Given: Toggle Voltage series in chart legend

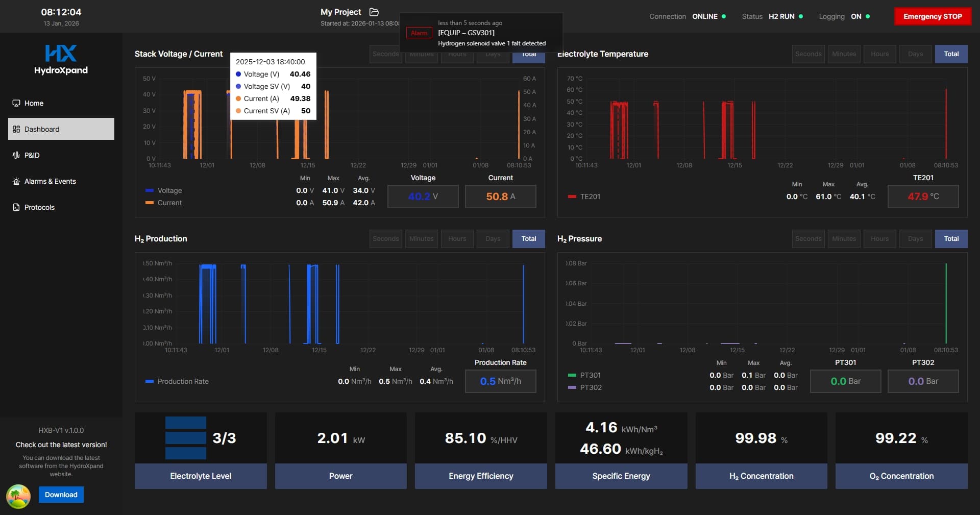Looking at the screenshot, I should pyautogui.click(x=164, y=190).
